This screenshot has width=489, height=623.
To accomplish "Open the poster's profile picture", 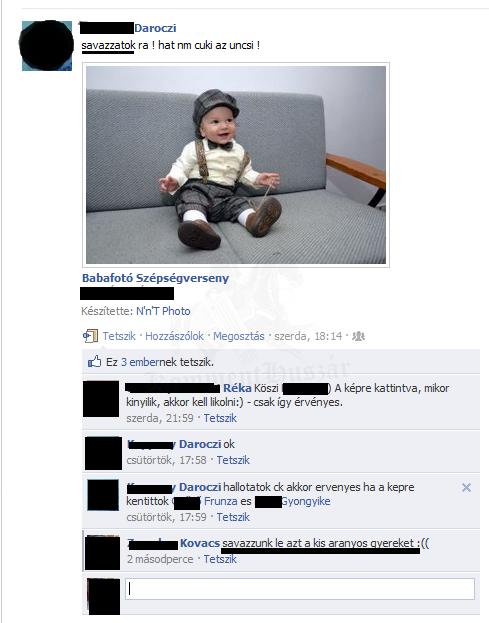I will pyautogui.click(x=47, y=46).
